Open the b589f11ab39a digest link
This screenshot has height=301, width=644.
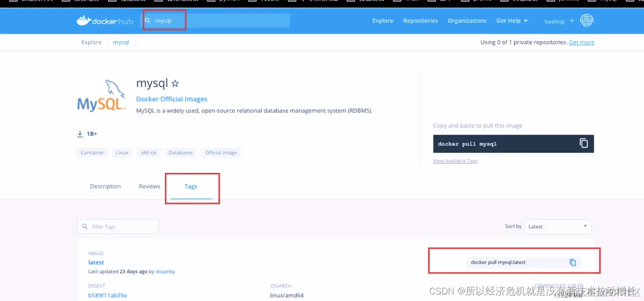(107, 295)
